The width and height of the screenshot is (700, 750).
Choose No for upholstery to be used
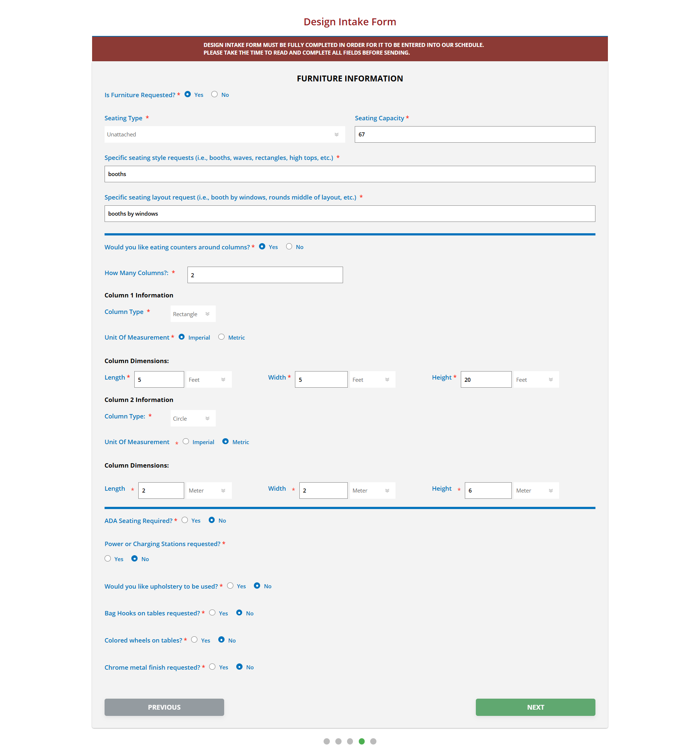coord(257,585)
